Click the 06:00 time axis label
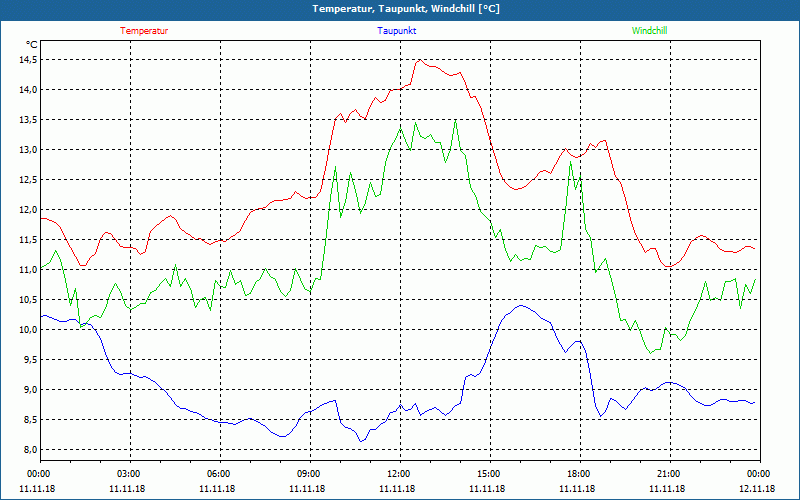 220,473
